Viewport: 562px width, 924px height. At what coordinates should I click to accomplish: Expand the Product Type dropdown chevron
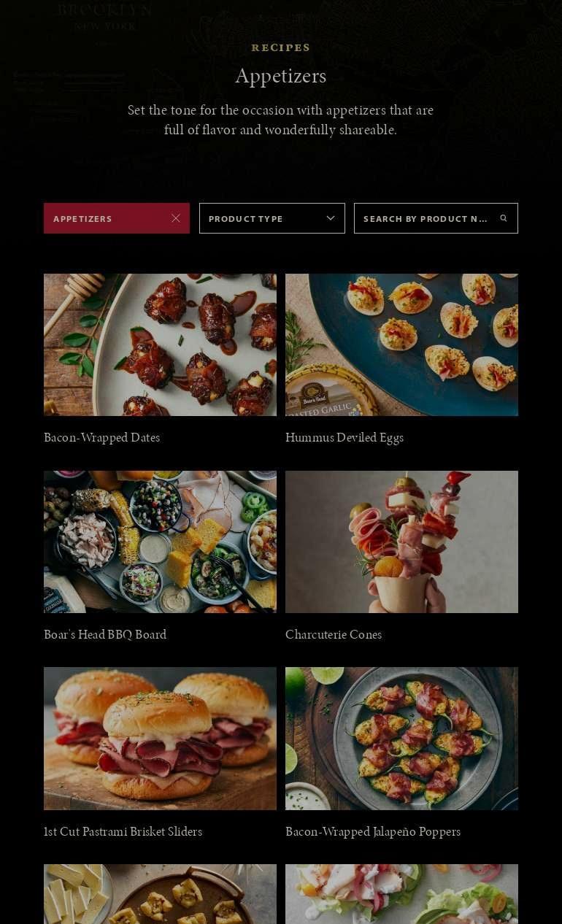(x=331, y=218)
